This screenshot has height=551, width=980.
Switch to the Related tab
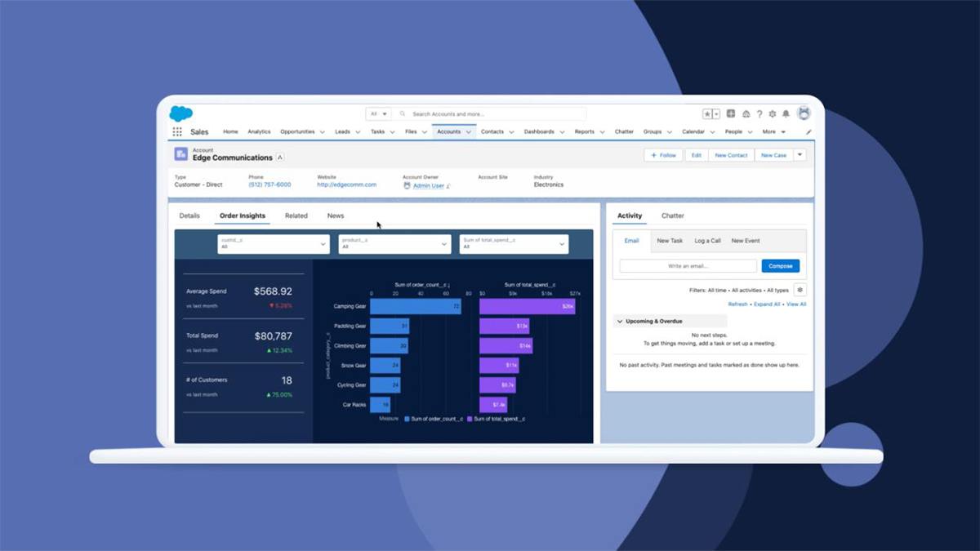point(296,216)
